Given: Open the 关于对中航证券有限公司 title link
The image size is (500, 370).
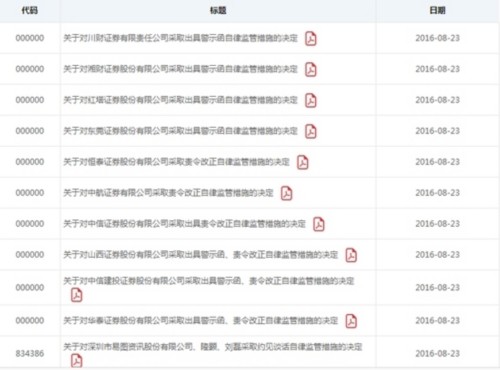Looking at the screenshot, I should [x=168, y=193].
